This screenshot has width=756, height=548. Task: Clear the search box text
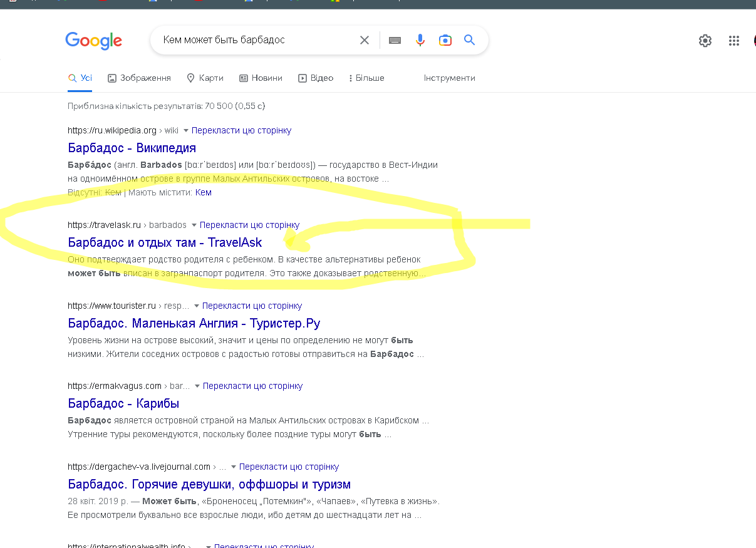(365, 40)
